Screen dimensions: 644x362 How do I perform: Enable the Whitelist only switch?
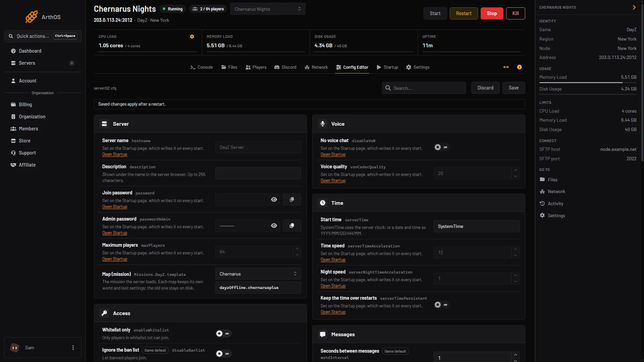[x=223, y=334]
